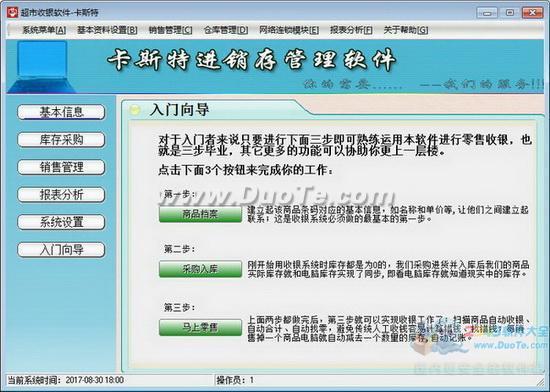The image size is (550, 392).
Task: Launch the green 马上零售 button
Action: [x=200, y=327]
